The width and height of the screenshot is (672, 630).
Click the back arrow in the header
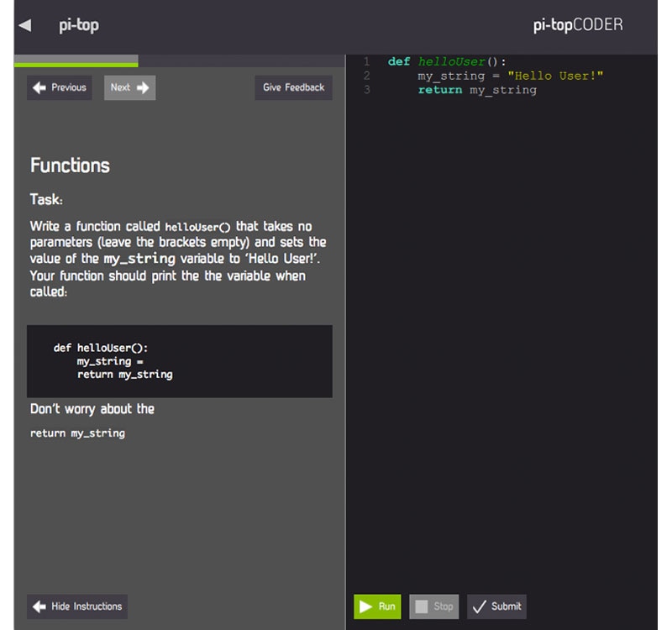25,25
